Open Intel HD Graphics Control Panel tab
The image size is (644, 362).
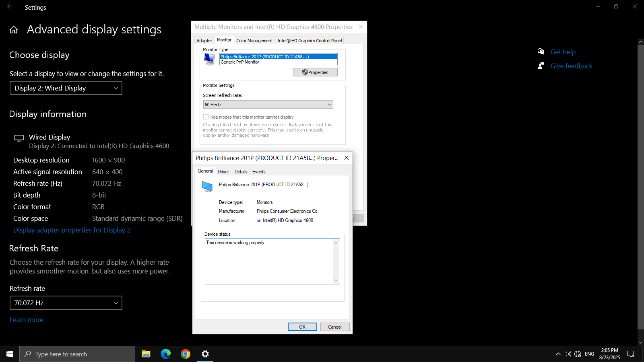click(310, 41)
